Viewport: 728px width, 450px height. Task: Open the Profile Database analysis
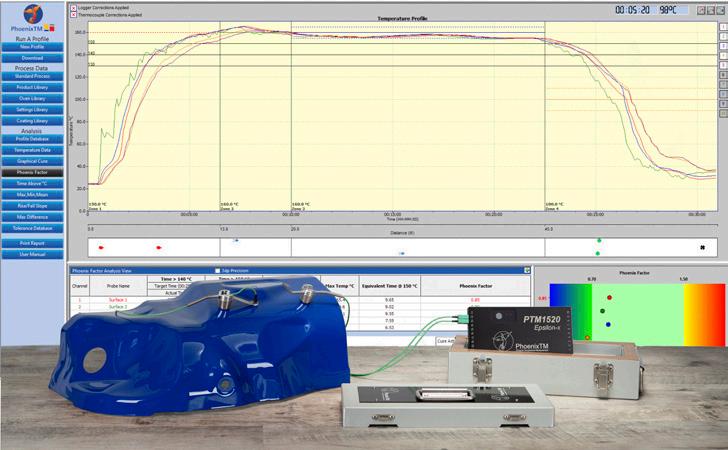tap(32, 139)
